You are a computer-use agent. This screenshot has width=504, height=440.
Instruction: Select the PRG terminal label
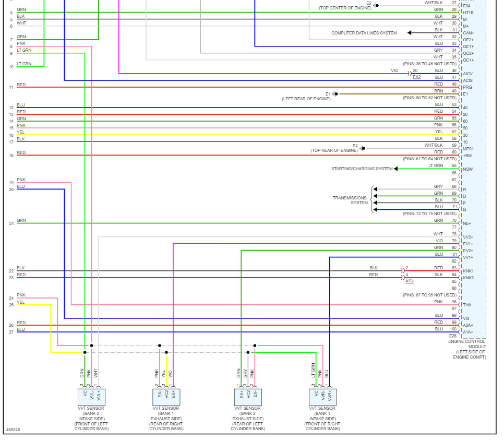467,87
